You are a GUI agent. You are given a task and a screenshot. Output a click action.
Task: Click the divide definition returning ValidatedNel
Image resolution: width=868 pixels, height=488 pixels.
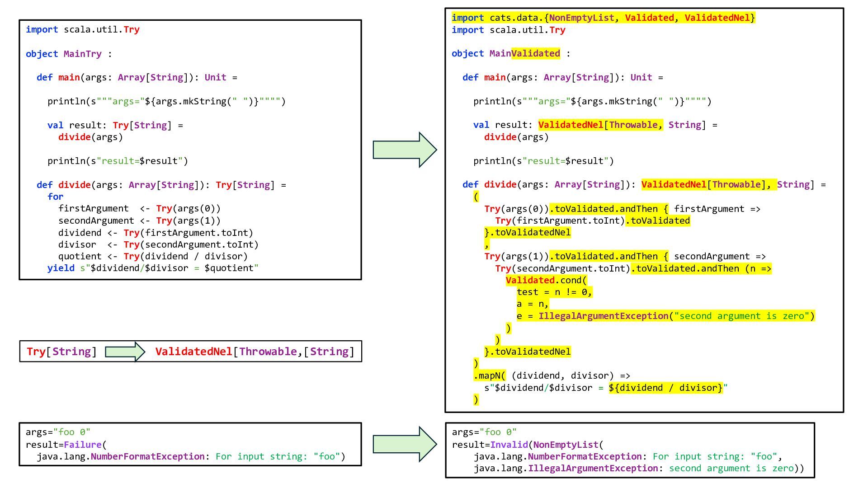[644, 184]
